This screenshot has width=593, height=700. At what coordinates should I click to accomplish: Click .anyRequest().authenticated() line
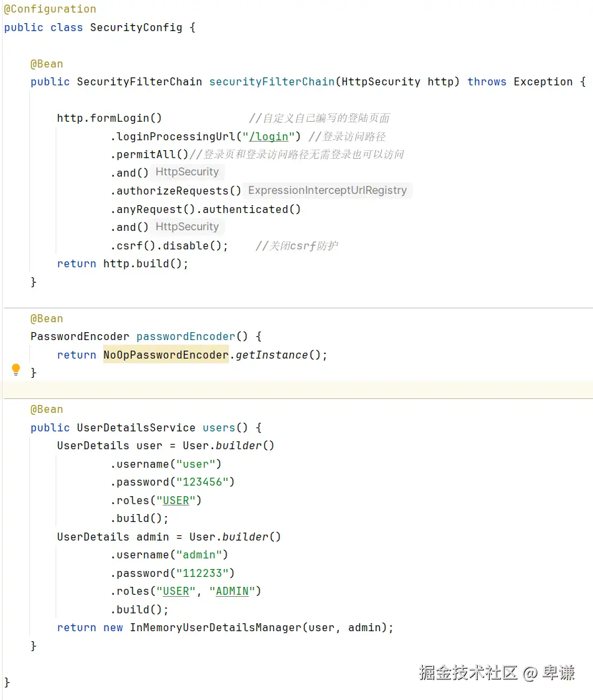click(x=206, y=209)
